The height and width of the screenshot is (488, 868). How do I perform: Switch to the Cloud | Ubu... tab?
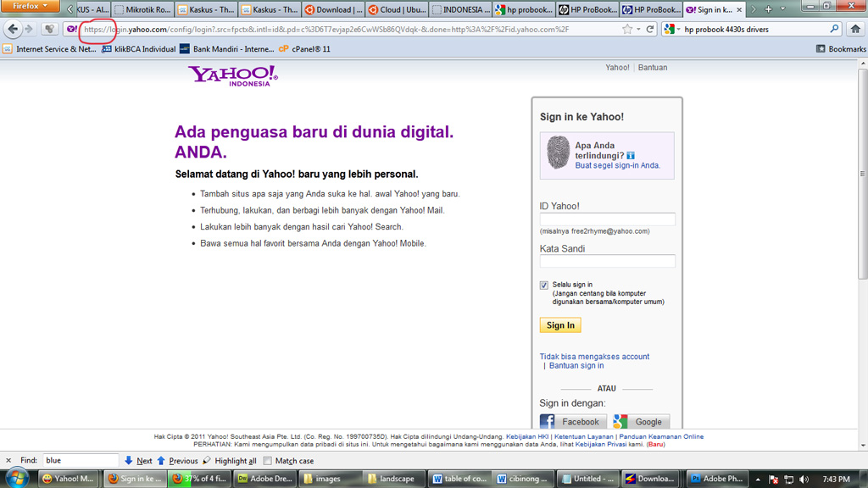click(x=396, y=9)
